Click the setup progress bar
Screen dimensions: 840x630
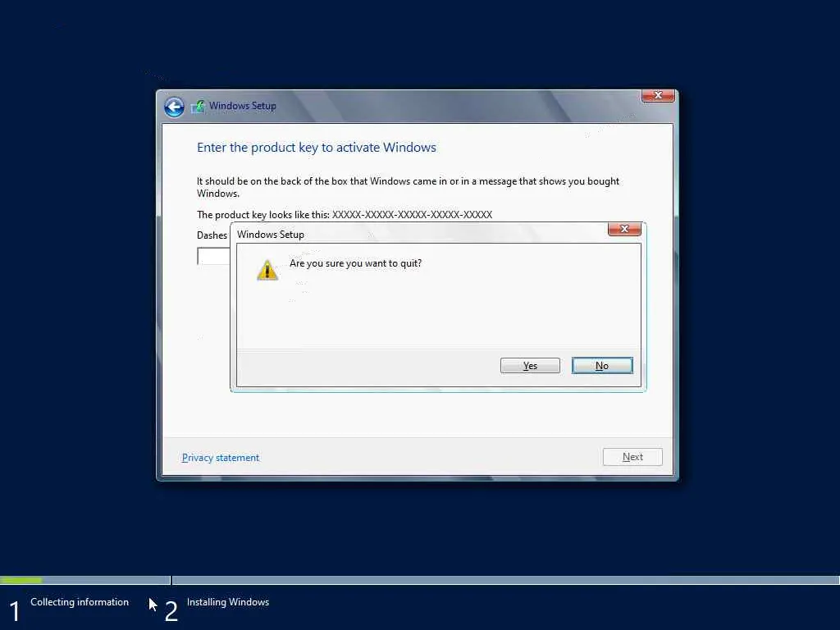[420, 580]
